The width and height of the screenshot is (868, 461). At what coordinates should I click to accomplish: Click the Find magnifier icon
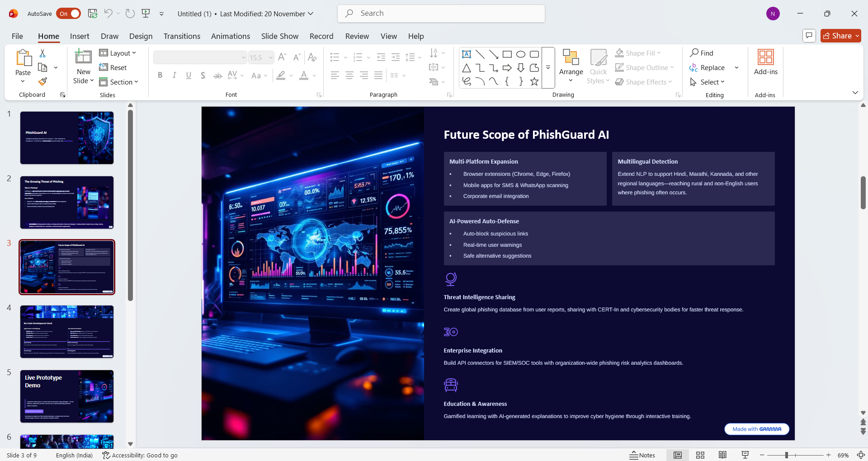point(694,53)
